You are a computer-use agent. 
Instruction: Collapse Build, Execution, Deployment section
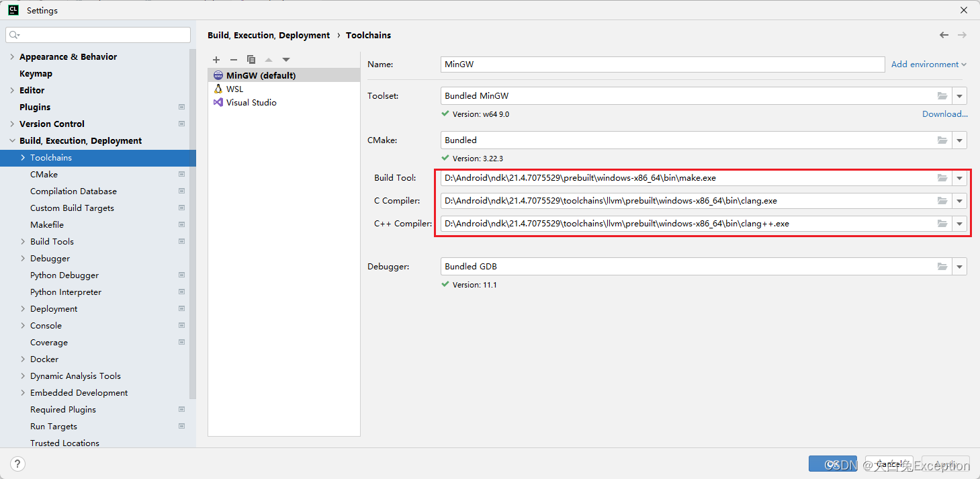[12, 140]
